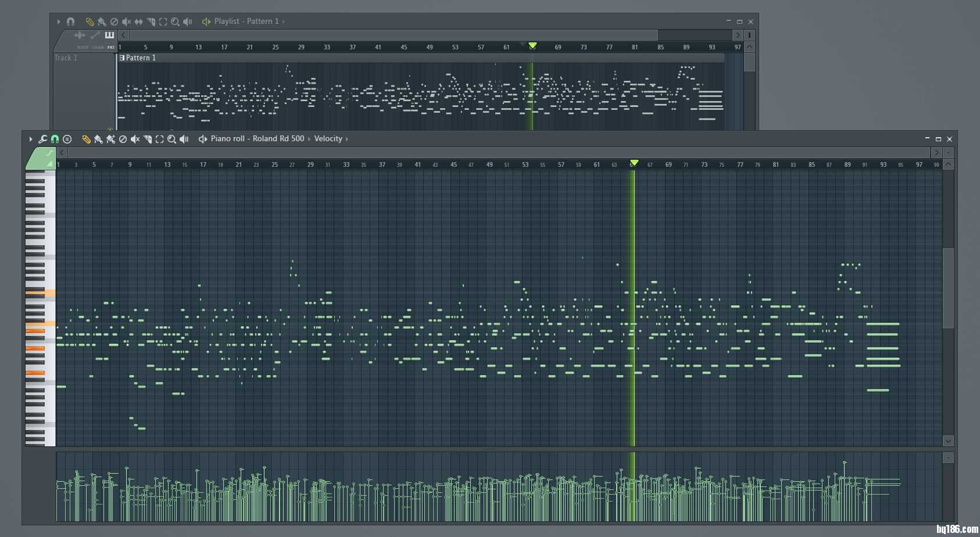Screen dimensions: 980x537
Task: Toggle the triangle option in the green corner
Action: pyautogui.click(x=50, y=164)
